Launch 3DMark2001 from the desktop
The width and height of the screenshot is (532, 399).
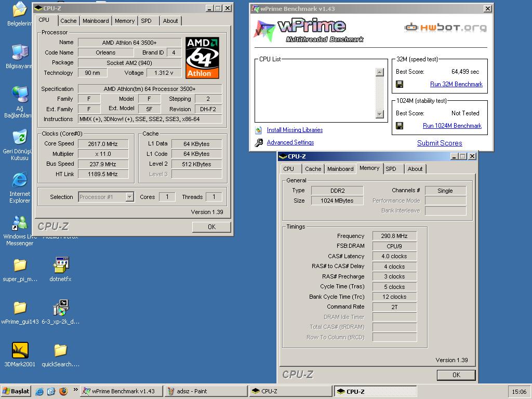[20, 350]
